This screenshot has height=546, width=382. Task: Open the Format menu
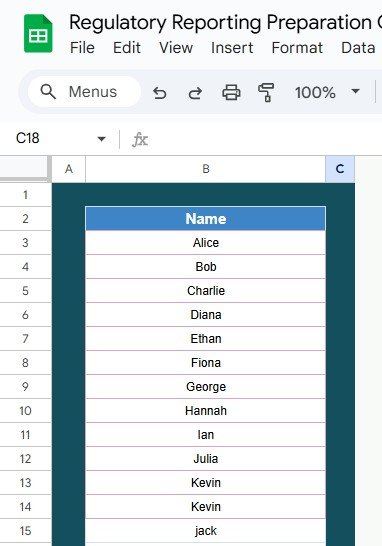click(x=297, y=48)
